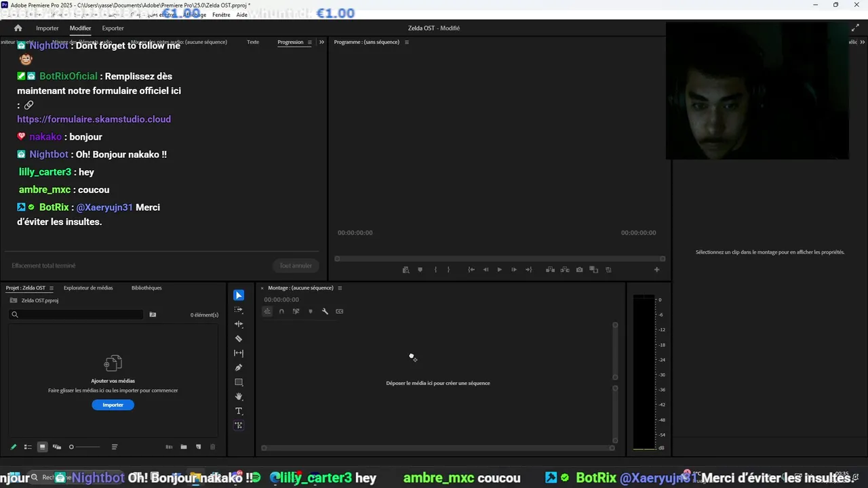Viewport: 868px width, 488px height.
Task: Open the Montage panel menu
Action: (340, 288)
